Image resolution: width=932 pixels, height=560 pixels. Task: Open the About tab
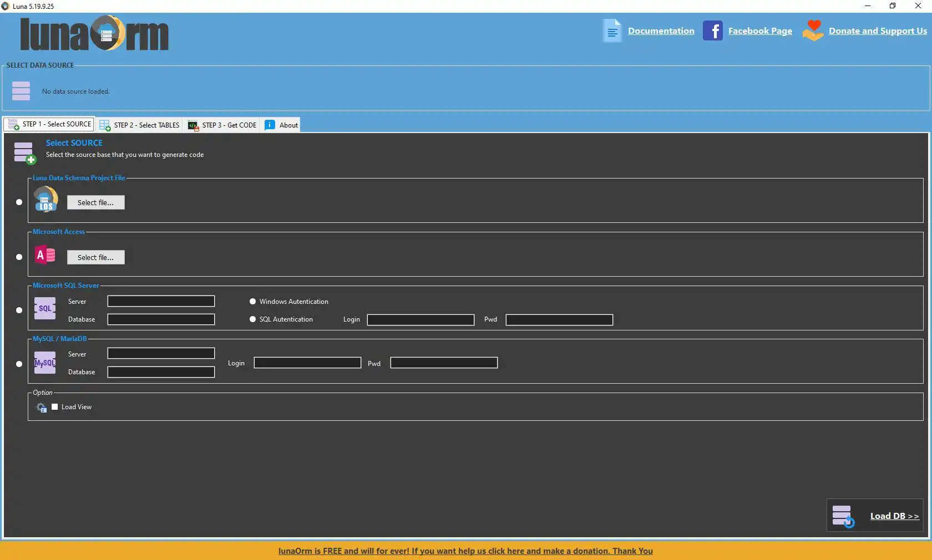click(x=281, y=125)
